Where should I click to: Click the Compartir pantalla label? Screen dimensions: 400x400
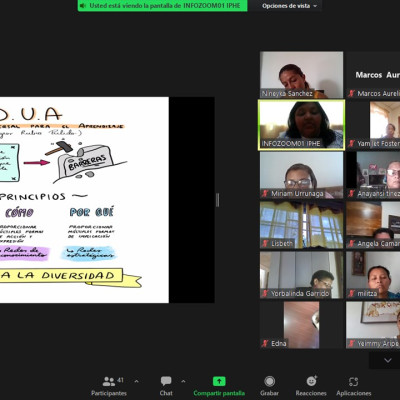click(219, 393)
